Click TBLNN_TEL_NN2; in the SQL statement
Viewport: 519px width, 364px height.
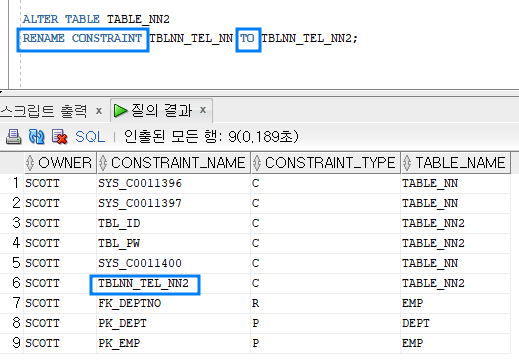click(309, 38)
